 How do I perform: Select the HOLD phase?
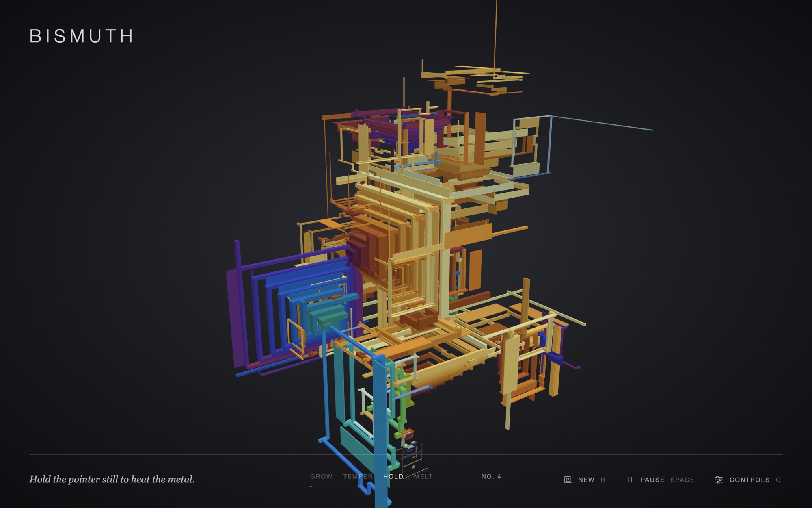click(393, 476)
